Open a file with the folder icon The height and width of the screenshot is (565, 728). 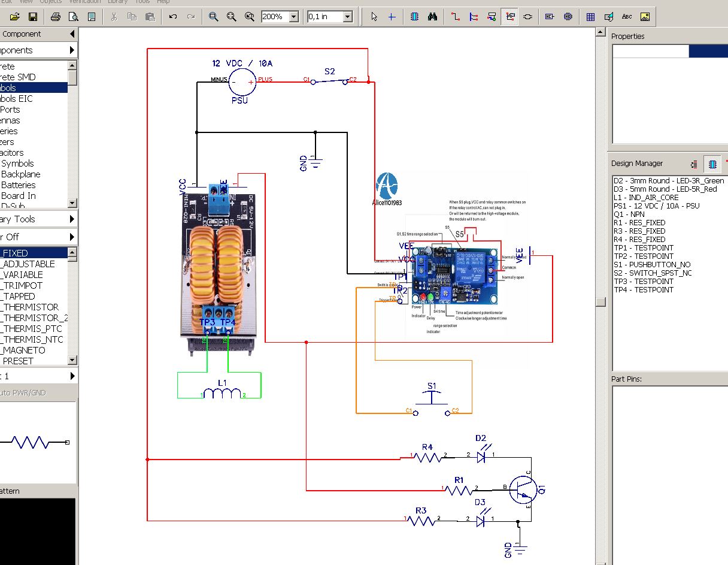14,17
